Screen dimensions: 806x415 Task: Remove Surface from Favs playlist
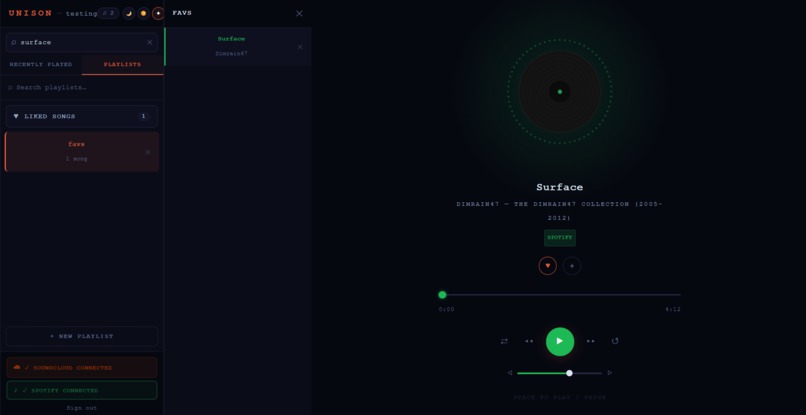pos(300,47)
